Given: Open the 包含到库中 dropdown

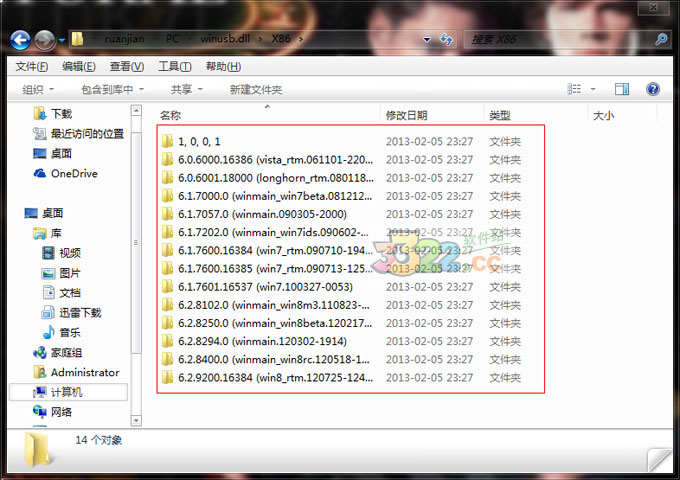Looking at the screenshot, I should [112, 90].
